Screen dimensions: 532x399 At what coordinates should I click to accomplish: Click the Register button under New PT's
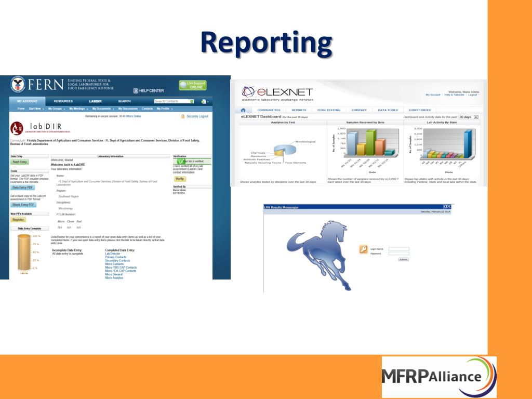click(18, 220)
